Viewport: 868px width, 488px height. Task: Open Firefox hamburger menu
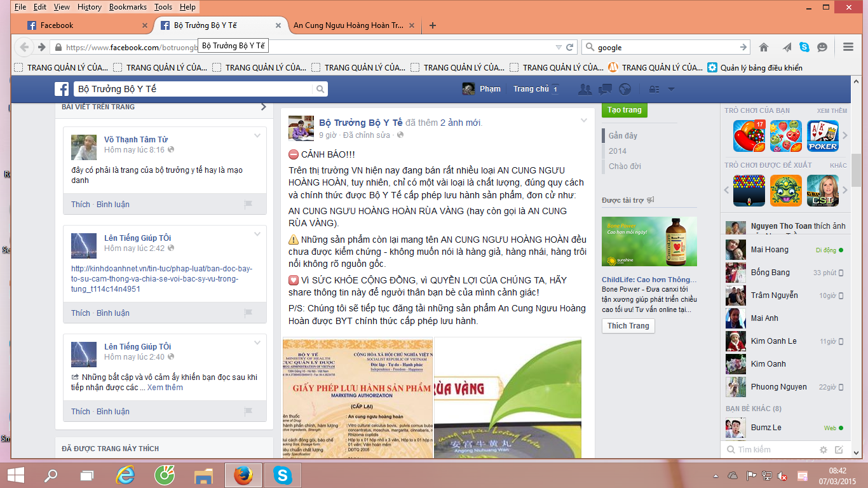click(848, 47)
